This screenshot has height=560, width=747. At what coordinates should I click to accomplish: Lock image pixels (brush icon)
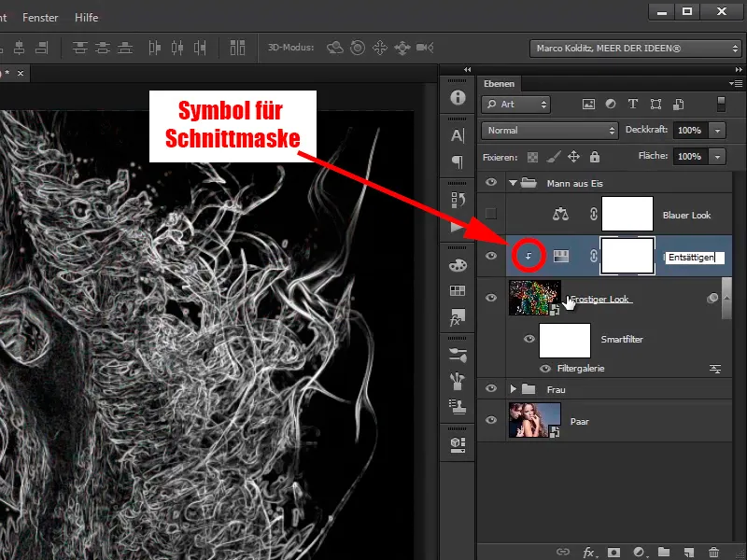tap(553, 157)
